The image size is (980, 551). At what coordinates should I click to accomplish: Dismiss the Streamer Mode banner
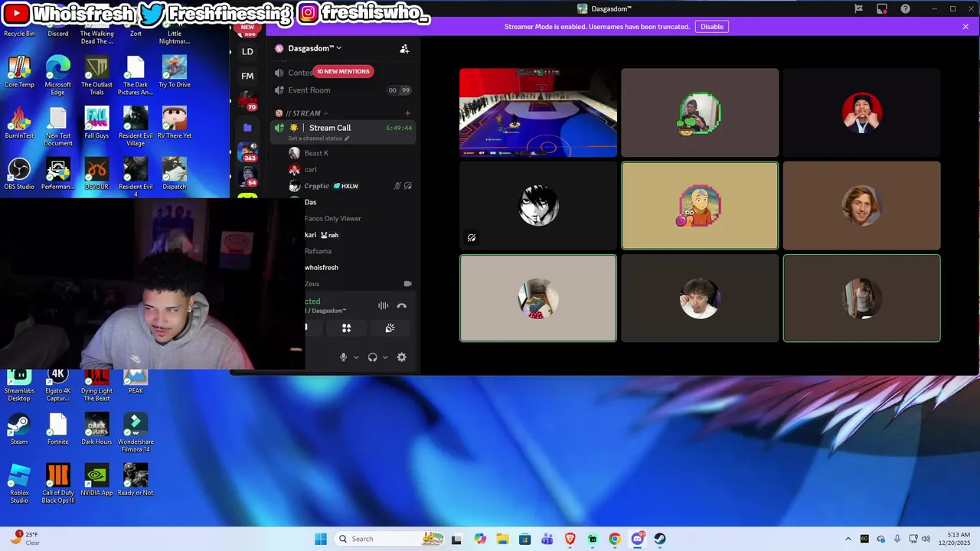click(x=965, y=27)
